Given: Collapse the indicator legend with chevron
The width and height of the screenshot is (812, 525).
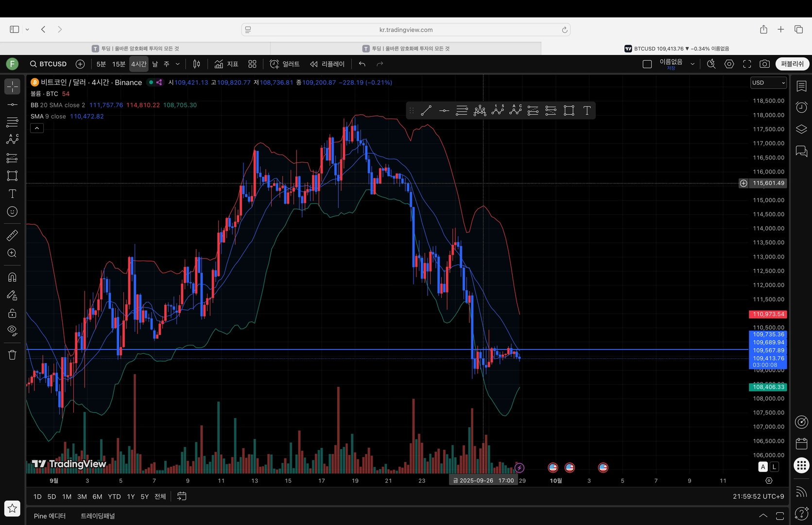Looking at the screenshot, I should [37, 128].
